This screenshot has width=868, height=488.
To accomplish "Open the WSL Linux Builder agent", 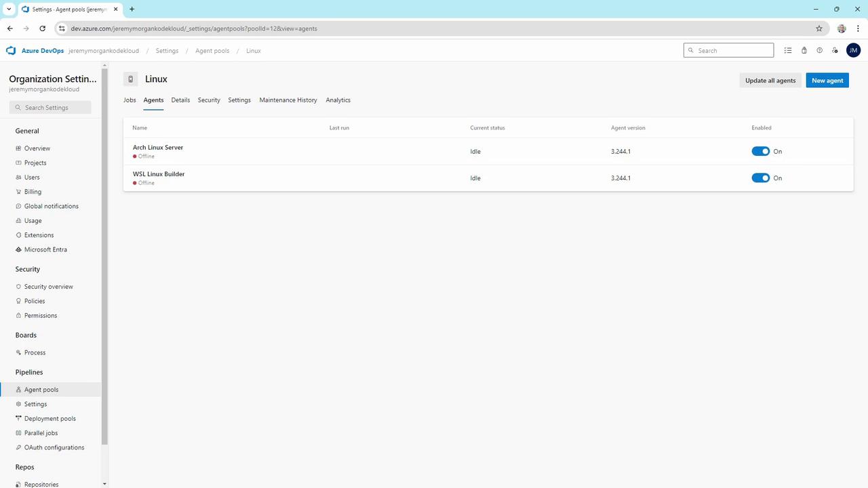I will [159, 174].
